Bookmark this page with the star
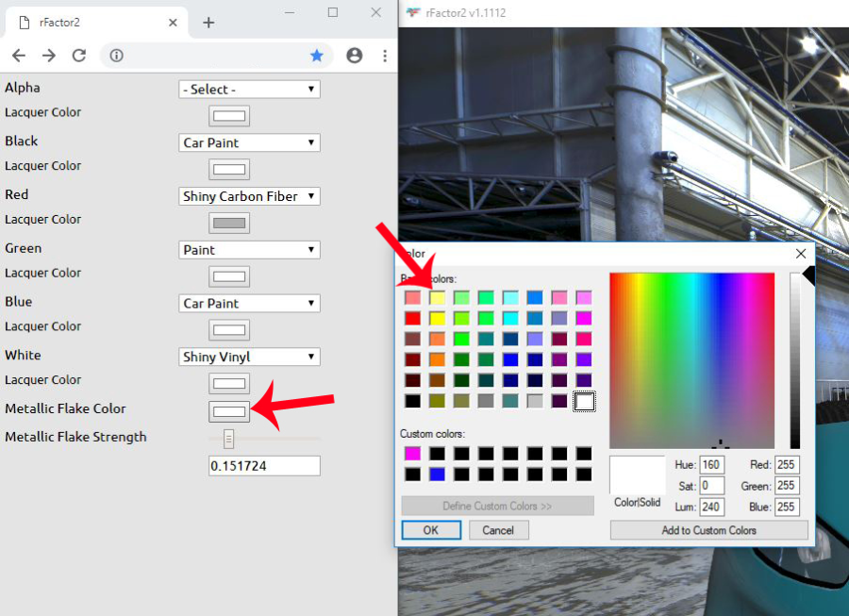Viewport: 849px width, 616px height. coord(317,56)
